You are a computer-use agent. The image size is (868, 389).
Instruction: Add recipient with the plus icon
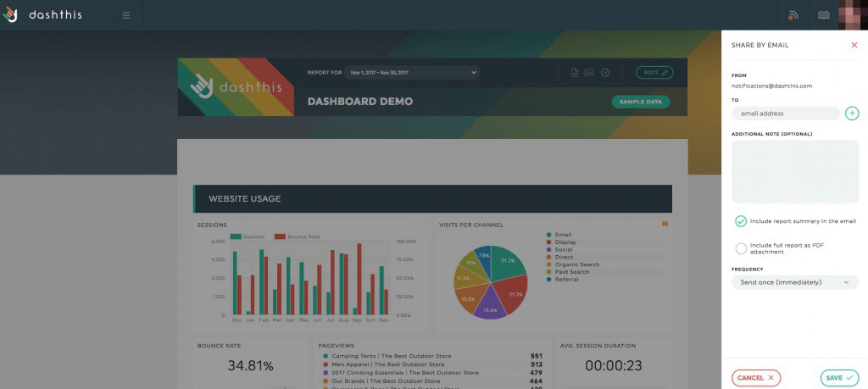pyautogui.click(x=852, y=114)
